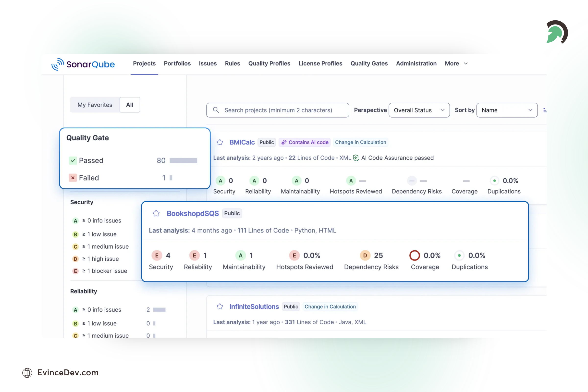The width and height of the screenshot is (588, 392).
Task: Click BMICalc Reliability rating A badge
Action: click(254, 181)
